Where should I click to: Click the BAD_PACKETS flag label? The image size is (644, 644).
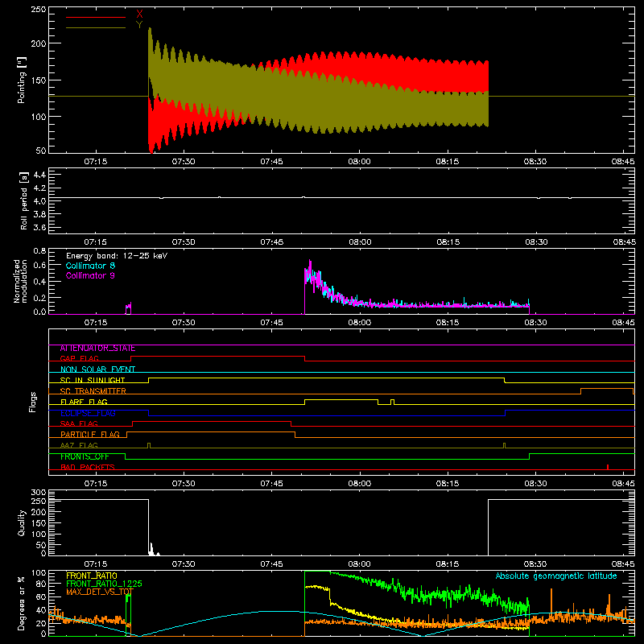coord(88,468)
